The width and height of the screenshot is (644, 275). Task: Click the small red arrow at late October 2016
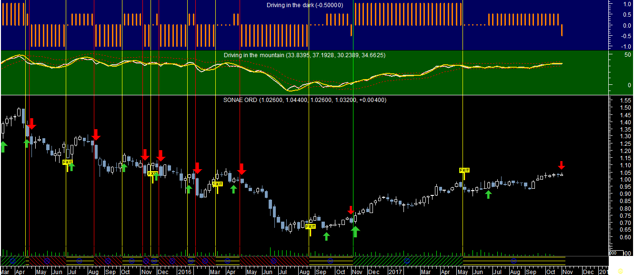tap(351, 210)
